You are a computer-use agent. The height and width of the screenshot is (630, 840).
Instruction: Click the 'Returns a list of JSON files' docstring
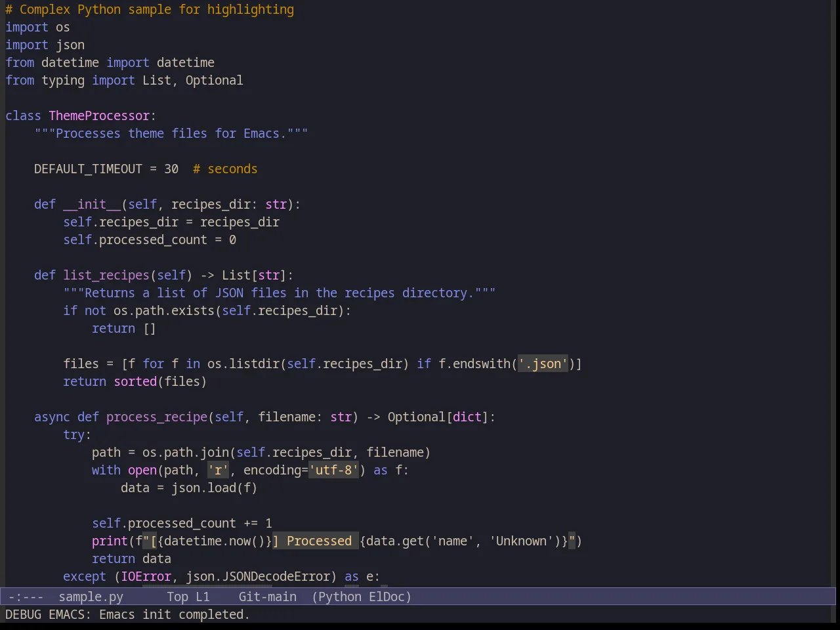[280, 293]
